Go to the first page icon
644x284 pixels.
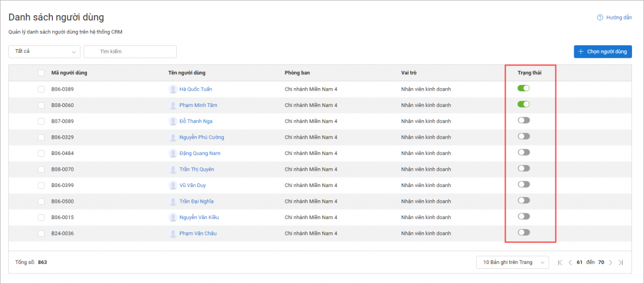(x=560, y=262)
